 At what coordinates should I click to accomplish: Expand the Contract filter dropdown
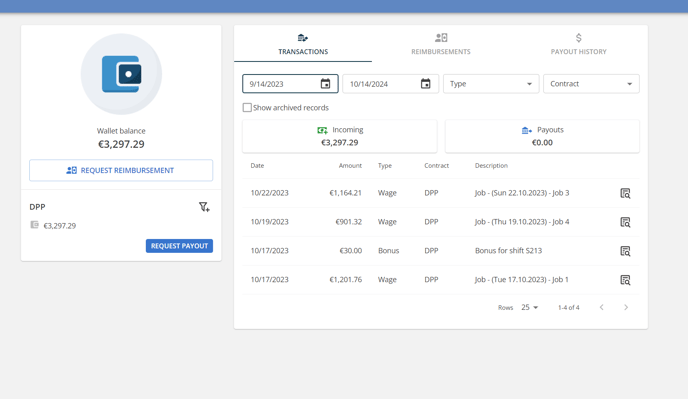591,84
